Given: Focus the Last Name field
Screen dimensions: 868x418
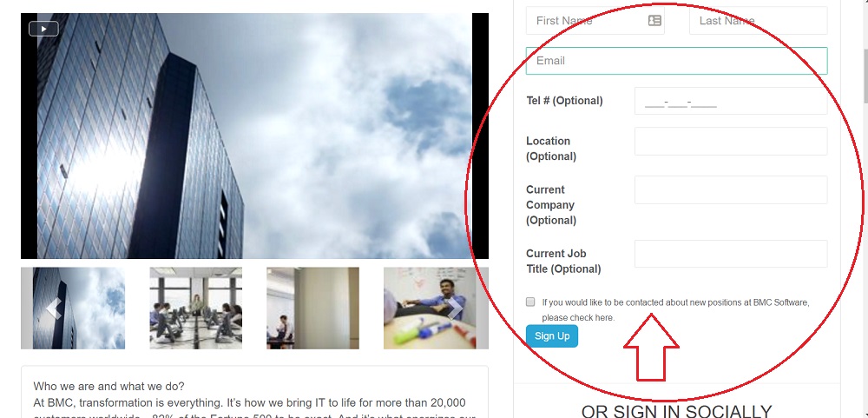Looking at the screenshot, I should [759, 21].
